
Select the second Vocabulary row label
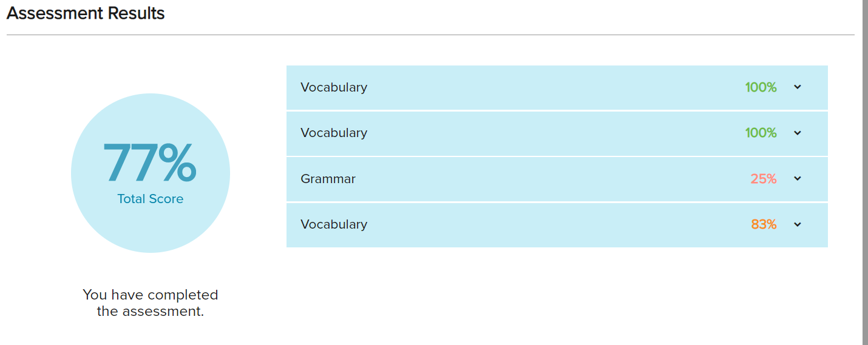[x=334, y=133]
